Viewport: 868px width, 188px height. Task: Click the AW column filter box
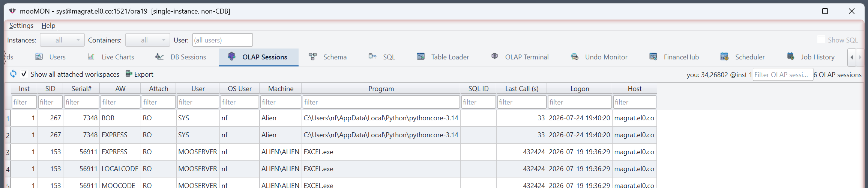(120, 102)
